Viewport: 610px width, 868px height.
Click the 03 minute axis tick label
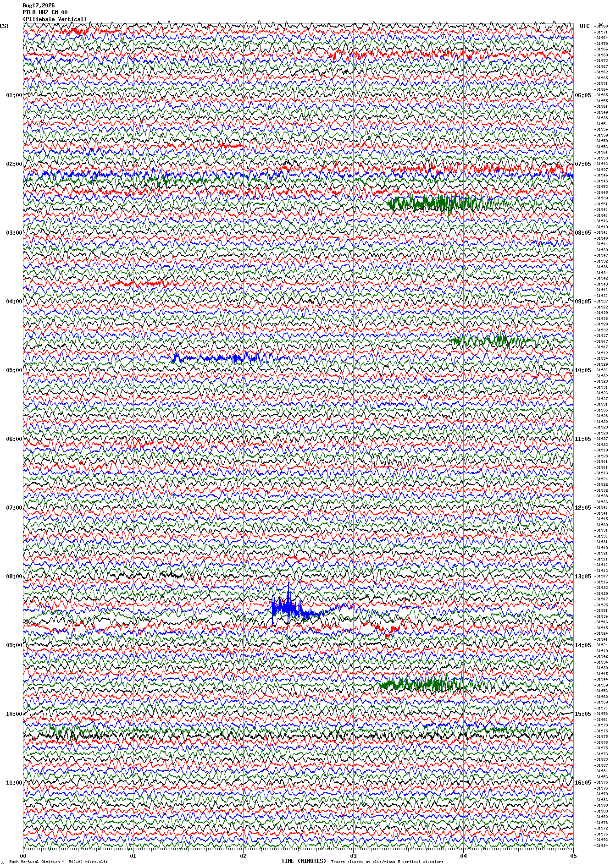[x=353, y=856]
